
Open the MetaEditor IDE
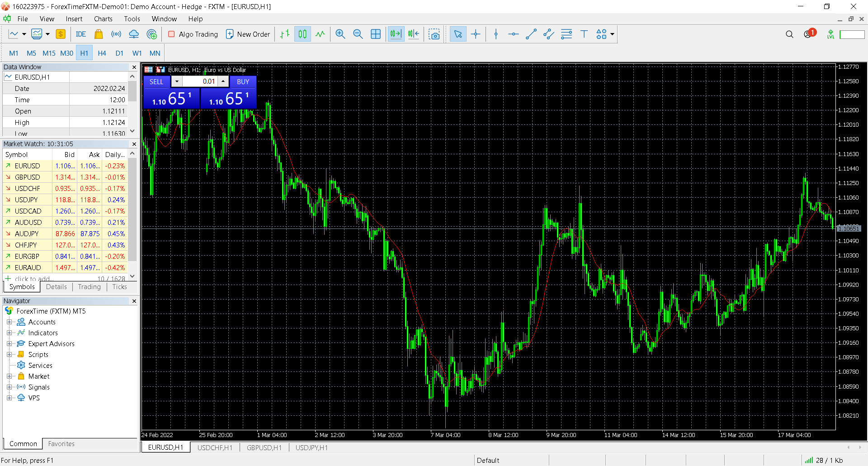[81, 34]
